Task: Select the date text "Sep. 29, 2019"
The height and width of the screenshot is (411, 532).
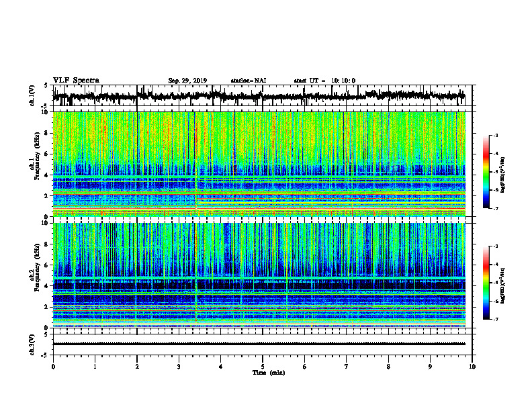Action: pos(187,81)
